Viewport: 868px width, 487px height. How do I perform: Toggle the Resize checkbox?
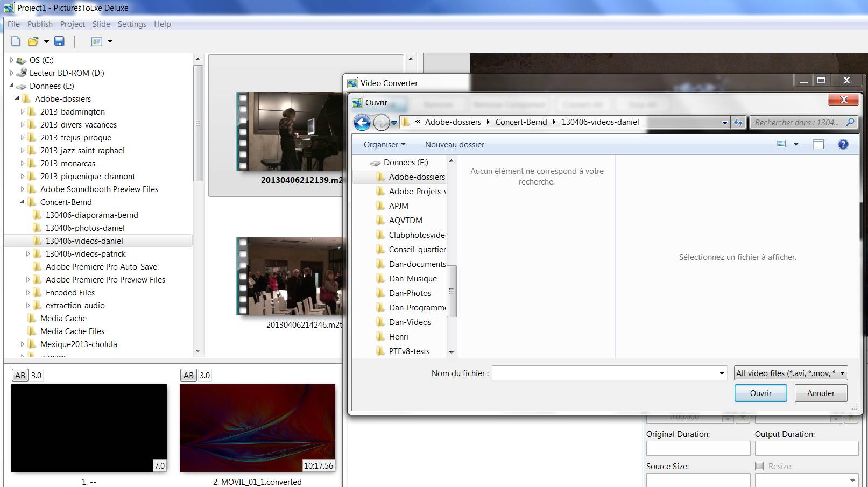tap(759, 466)
